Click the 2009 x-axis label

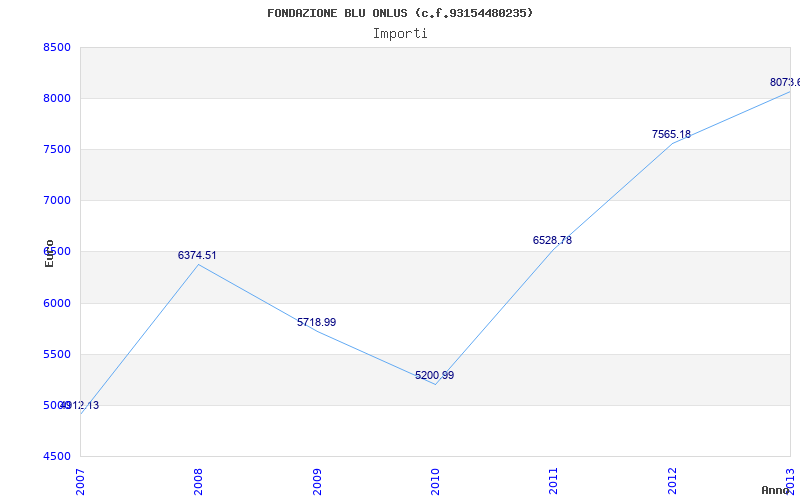coord(317,481)
